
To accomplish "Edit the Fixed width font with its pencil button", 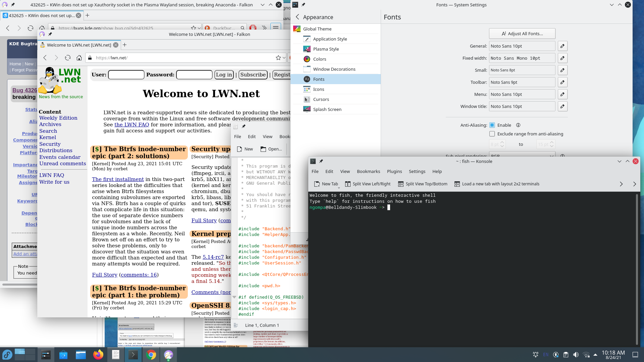I will click(562, 58).
